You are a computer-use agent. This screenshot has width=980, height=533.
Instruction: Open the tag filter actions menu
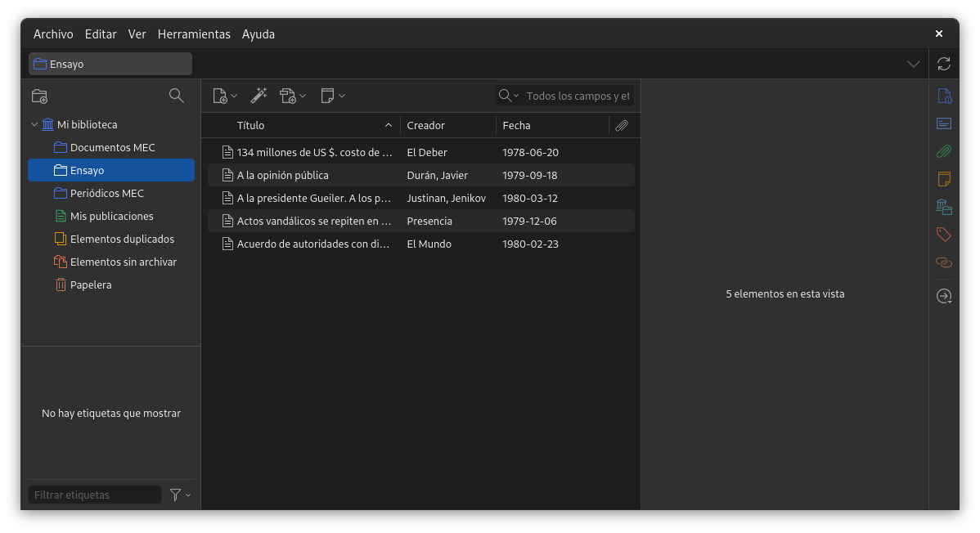click(x=179, y=495)
